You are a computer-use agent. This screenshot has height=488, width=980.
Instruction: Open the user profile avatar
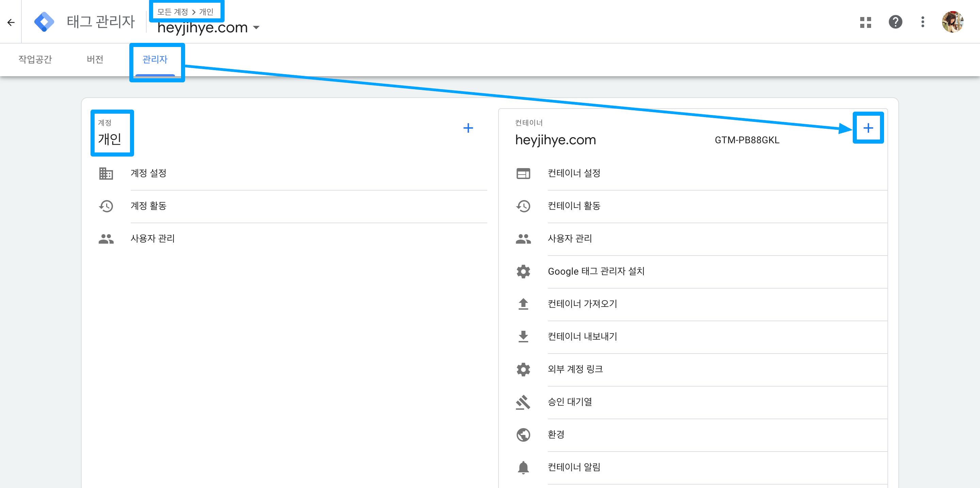(953, 22)
